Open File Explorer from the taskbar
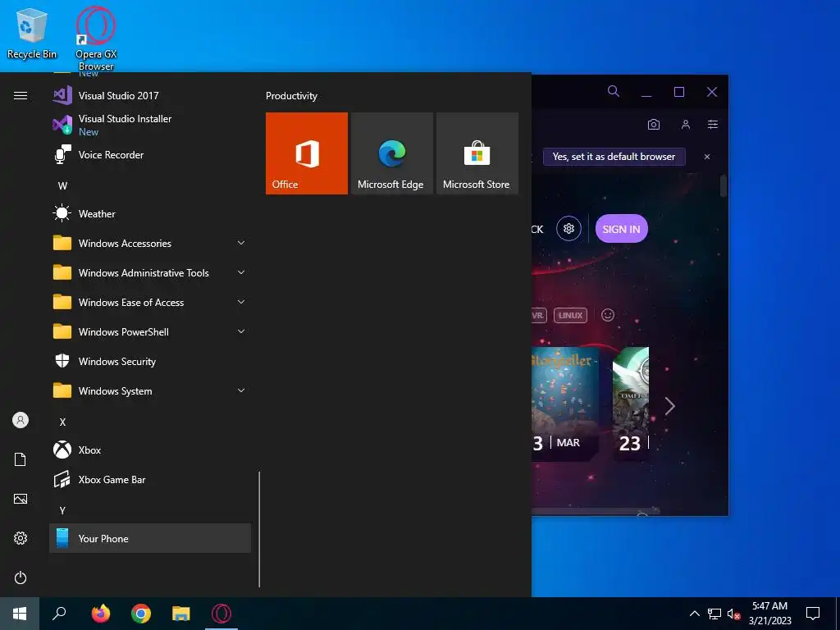 click(181, 614)
